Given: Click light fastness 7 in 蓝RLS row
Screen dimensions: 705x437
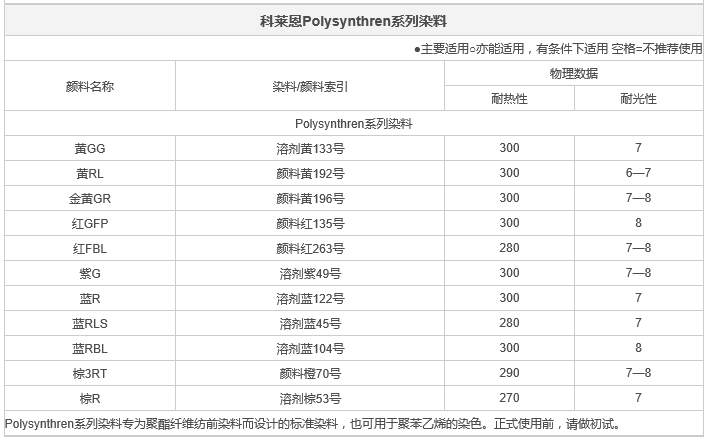Looking at the screenshot, I should 638,323.
